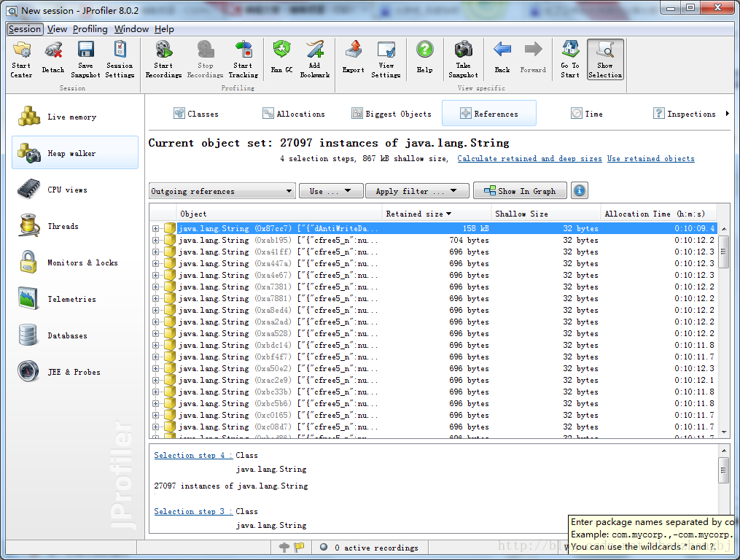Screen dimensions: 740x560
Task: Toggle Show Selection button
Action: (605, 60)
